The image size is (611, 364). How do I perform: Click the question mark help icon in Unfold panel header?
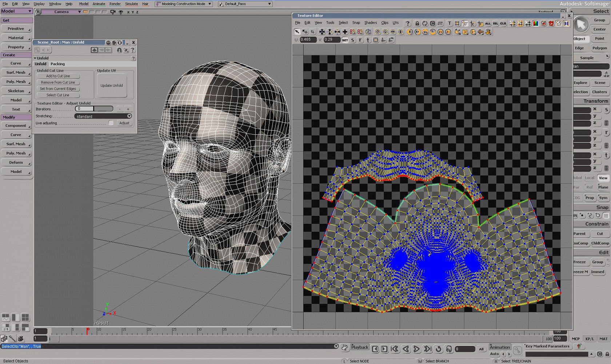point(133,50)
